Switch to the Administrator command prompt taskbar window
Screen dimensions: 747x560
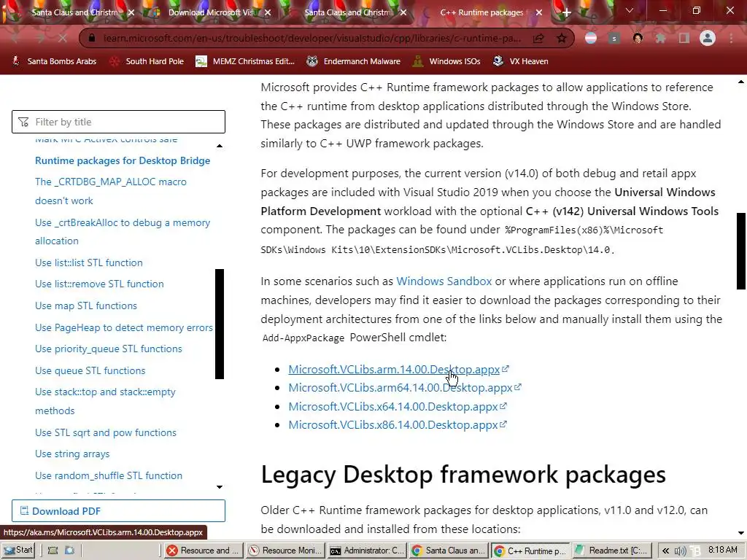click(368, 551)
